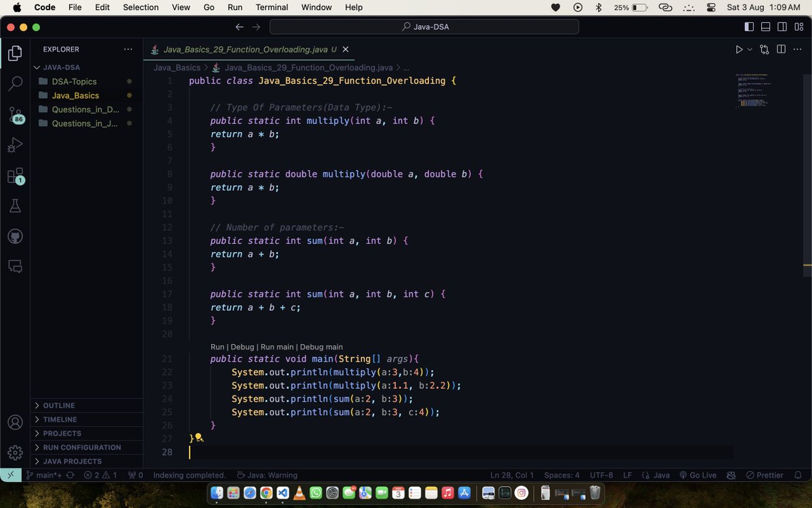Open the Go menu
This screenshot has height=508, width=812.
209,7
